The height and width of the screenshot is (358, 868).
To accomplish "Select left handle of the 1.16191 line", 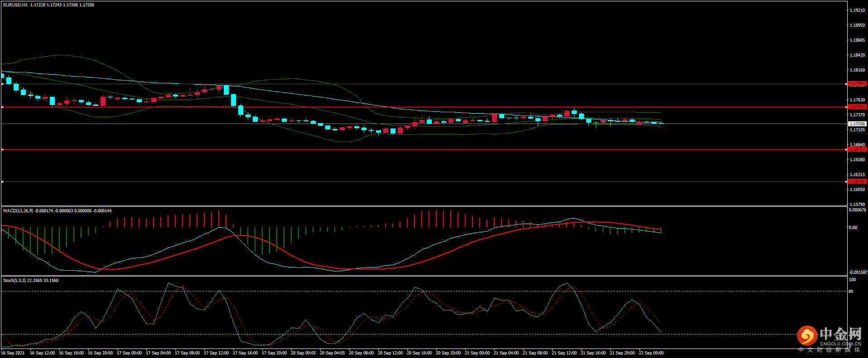I will (2, 181).
